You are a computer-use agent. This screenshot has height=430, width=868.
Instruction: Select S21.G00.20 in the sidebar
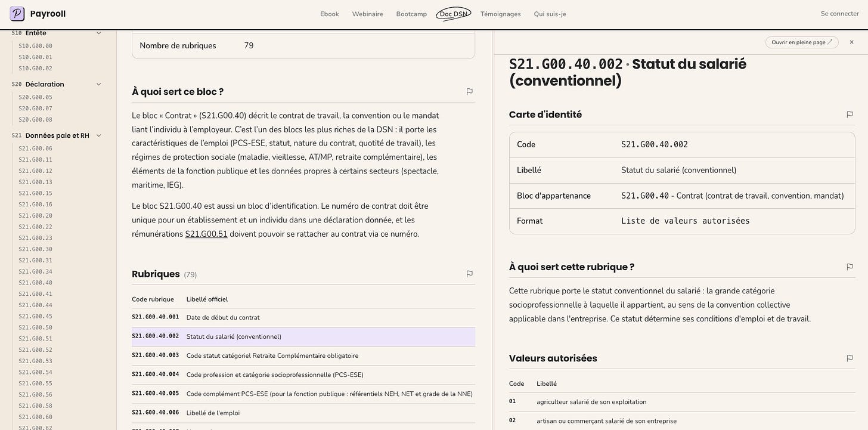(x=35, y=215)
